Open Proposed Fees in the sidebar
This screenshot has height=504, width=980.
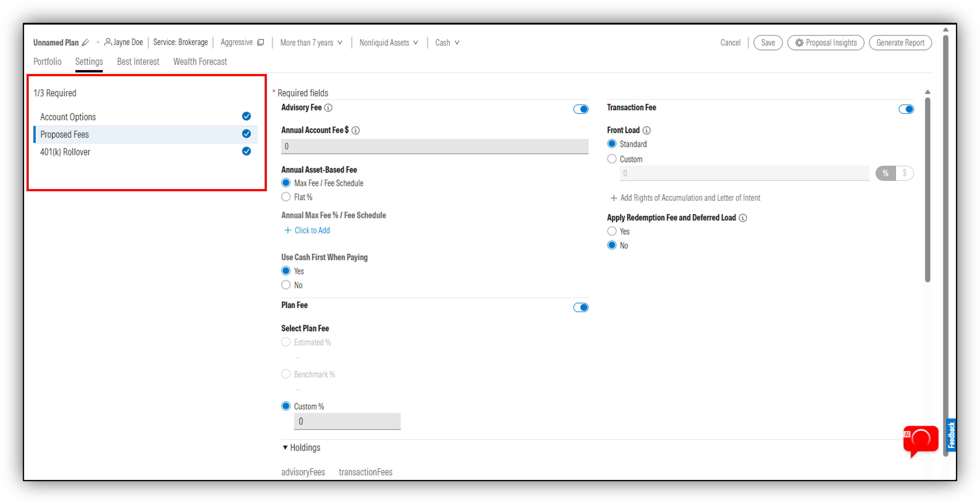146,134
